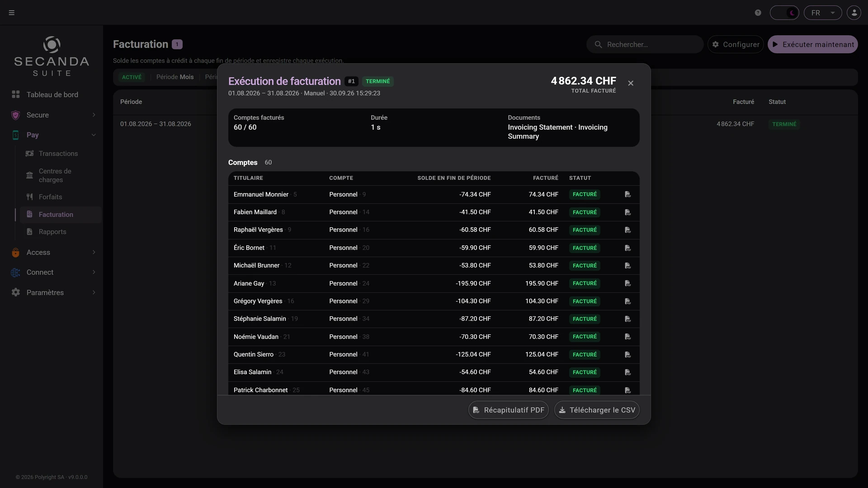
Task: Open PDF for Éric Bornet row
Action: [627, 248]
